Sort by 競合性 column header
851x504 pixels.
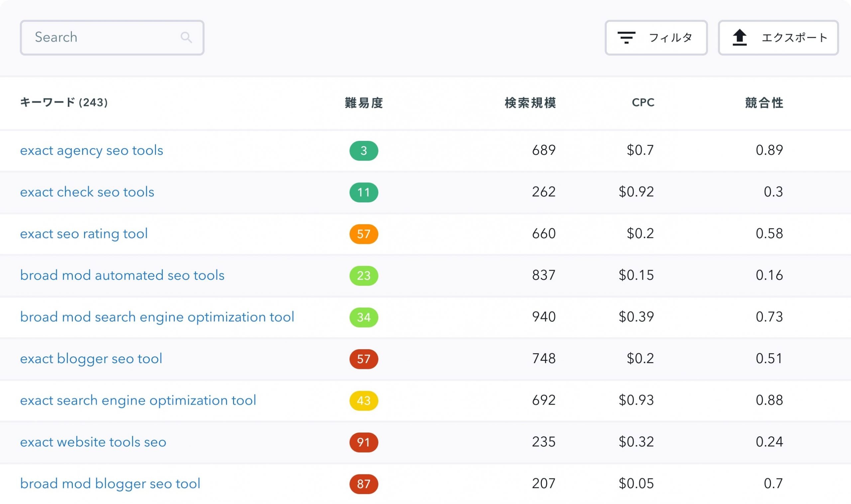(x=764, y=103)
